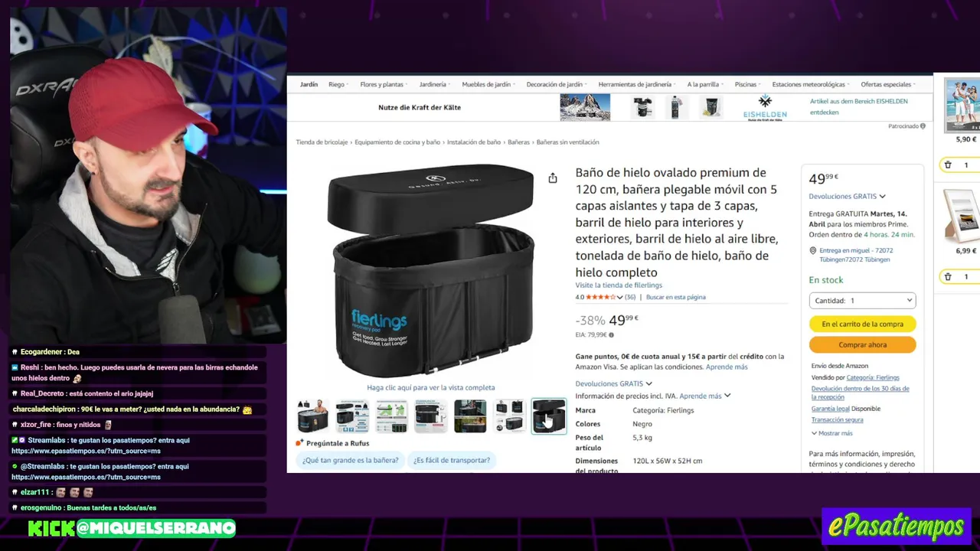Screen dimensions: 980x551
Task: Click the Garantía legal link
Action: coord(830,409)
